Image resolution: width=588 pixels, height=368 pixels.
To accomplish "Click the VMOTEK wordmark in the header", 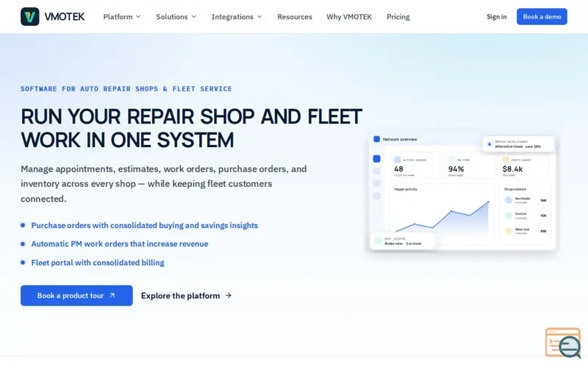I will [65, 16].
